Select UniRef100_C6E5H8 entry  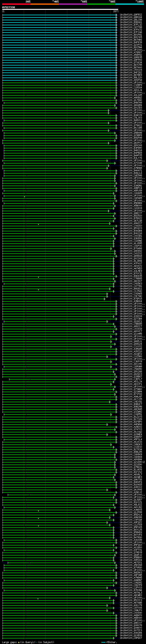[131, 175]
